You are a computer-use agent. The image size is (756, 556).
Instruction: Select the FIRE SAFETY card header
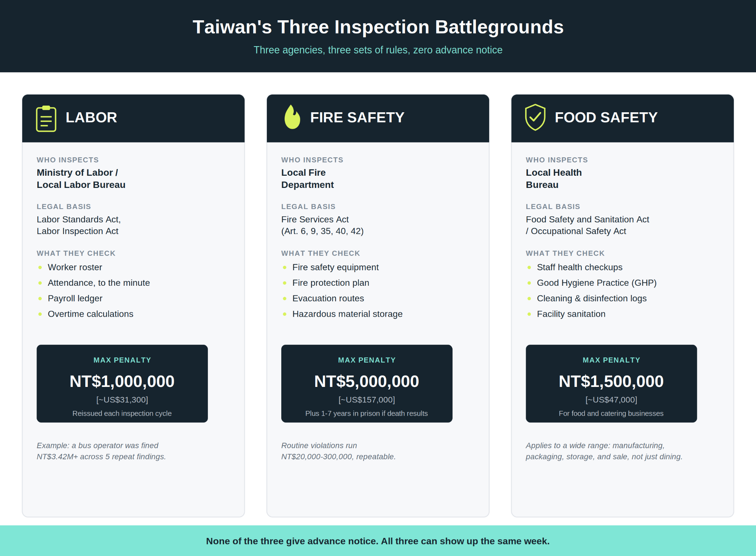[378, 118]
